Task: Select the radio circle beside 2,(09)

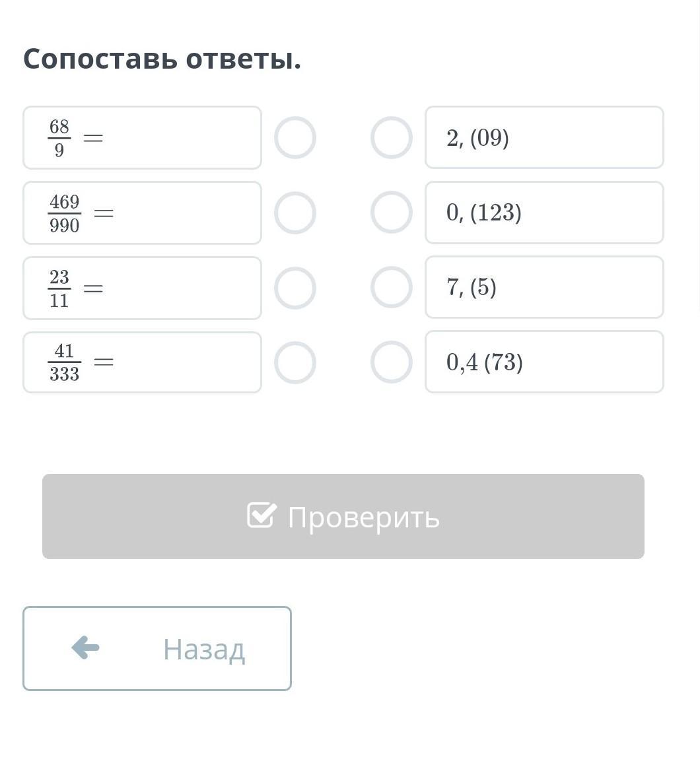Action: [391, 138]
